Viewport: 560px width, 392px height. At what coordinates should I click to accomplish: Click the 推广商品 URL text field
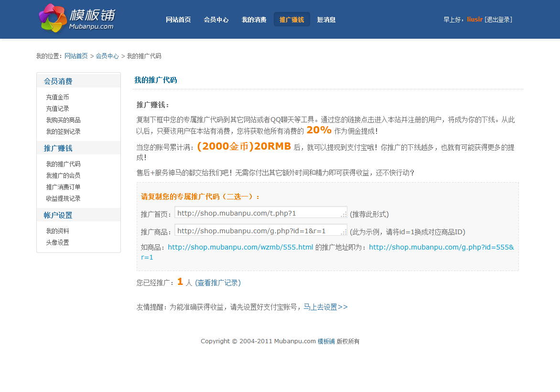(260, 230)
